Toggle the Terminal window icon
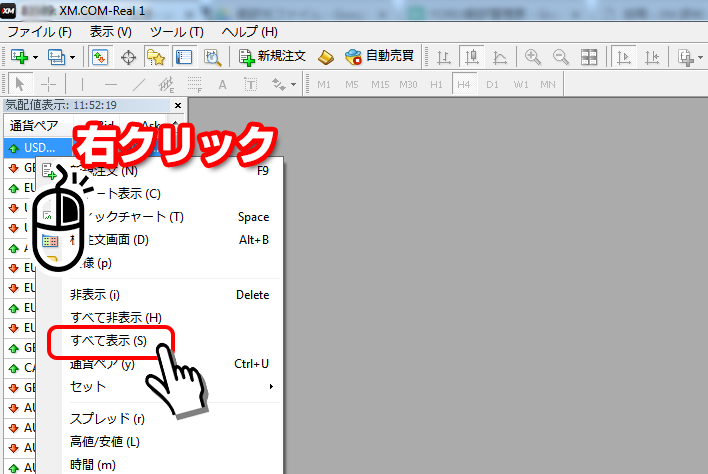The height and width of the screenshot is (474, 708). click(x=184, y=57)
